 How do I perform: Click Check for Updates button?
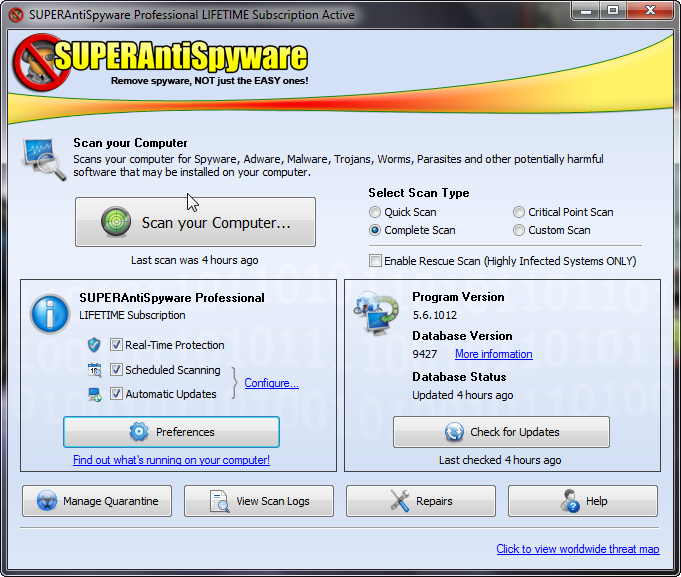501,432
